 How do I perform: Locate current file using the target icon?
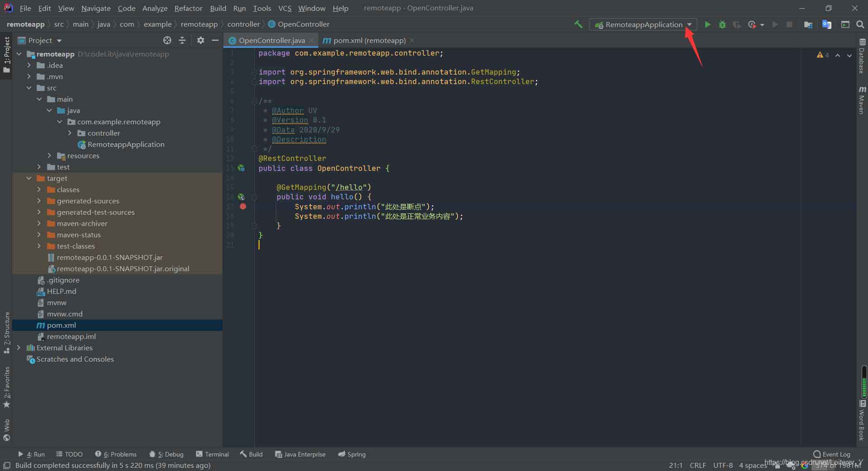(x=167, y=40)
